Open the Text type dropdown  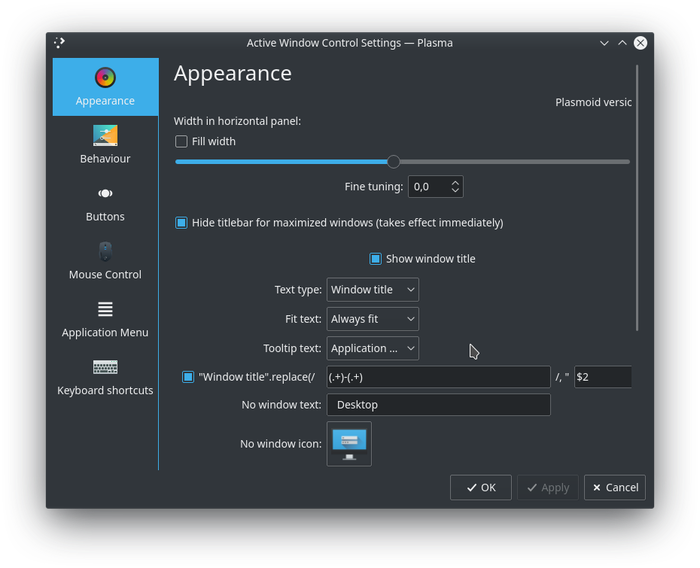(x=372, y=290)
